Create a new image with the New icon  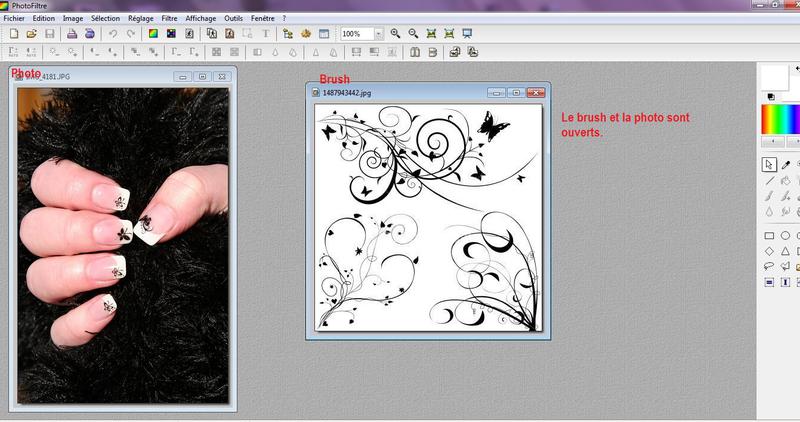click(14, 33)
